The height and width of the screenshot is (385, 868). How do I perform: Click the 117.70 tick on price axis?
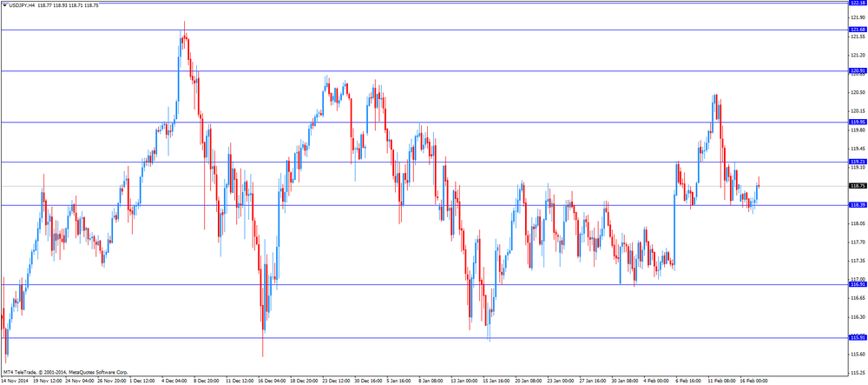858,242
